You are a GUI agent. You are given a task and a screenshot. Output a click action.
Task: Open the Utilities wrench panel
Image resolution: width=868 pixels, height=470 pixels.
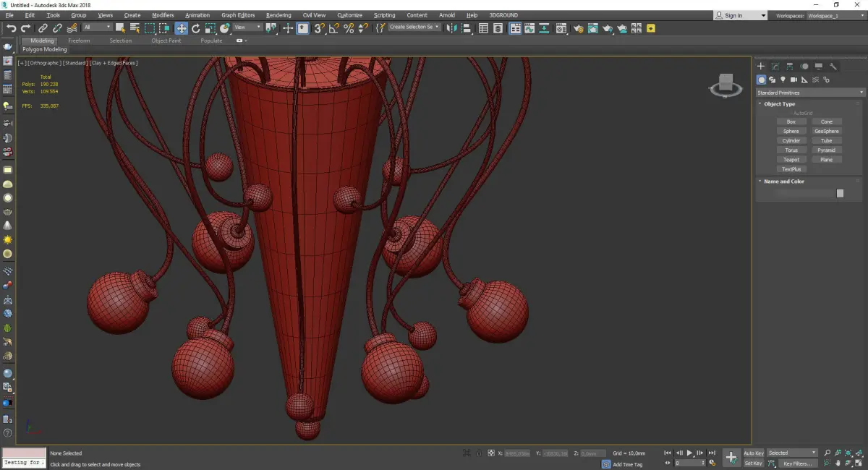833,67
